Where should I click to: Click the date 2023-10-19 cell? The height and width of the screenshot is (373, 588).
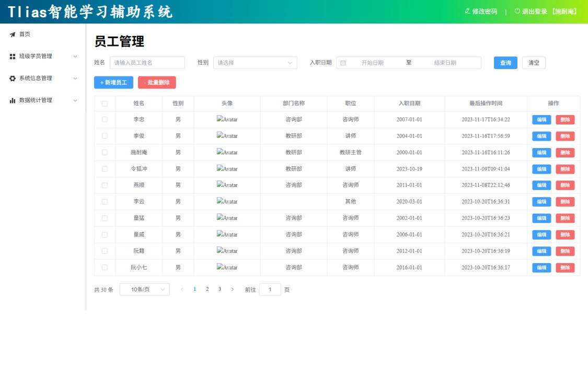pyautogui.click(x=409, y=169)
